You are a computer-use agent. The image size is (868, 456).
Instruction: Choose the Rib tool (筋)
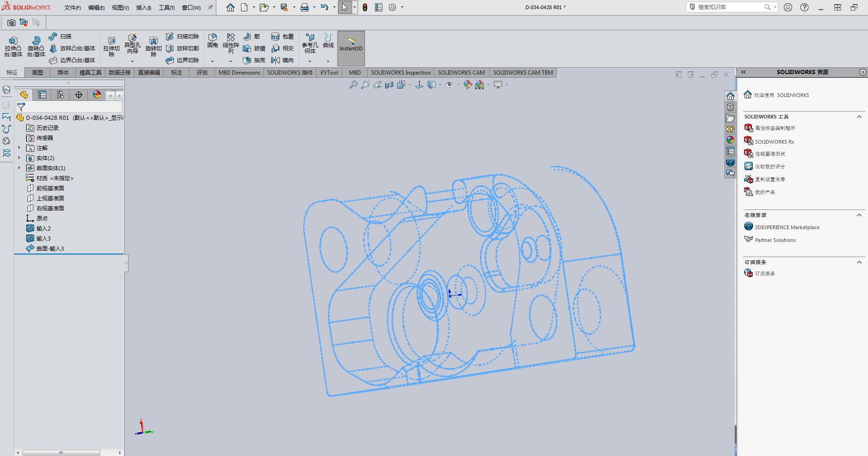tap(252, 37)
